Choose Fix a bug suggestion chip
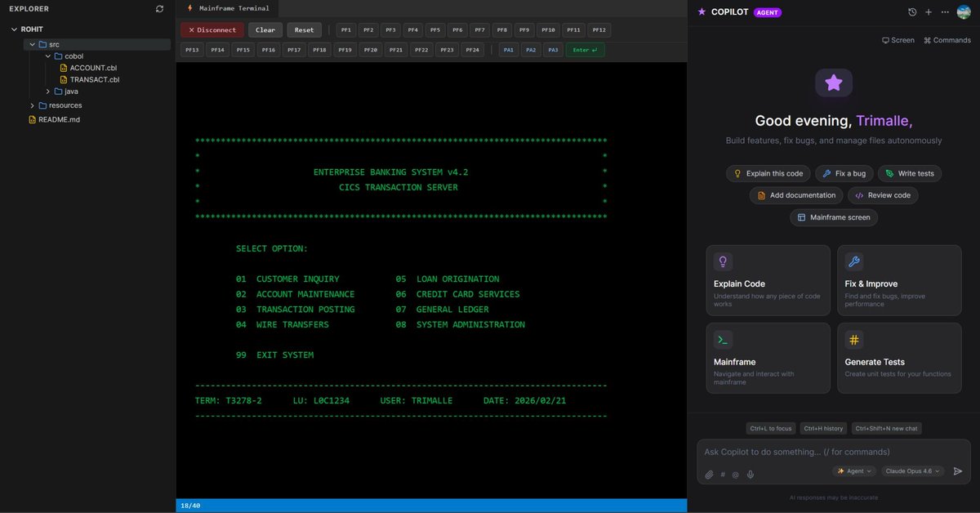 coord(844,173)
